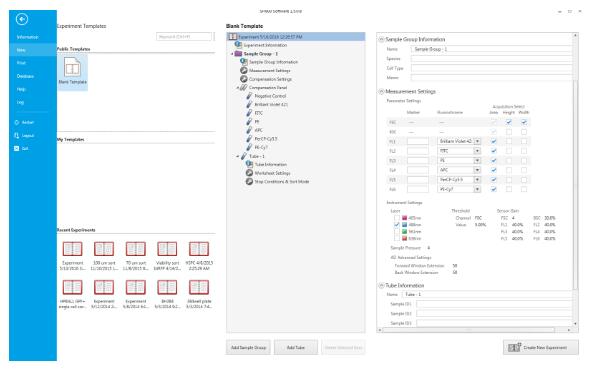The image size is (601, 371).
Task: Select the New menu item
Action: pyautogui.click(x=21, y=50)
